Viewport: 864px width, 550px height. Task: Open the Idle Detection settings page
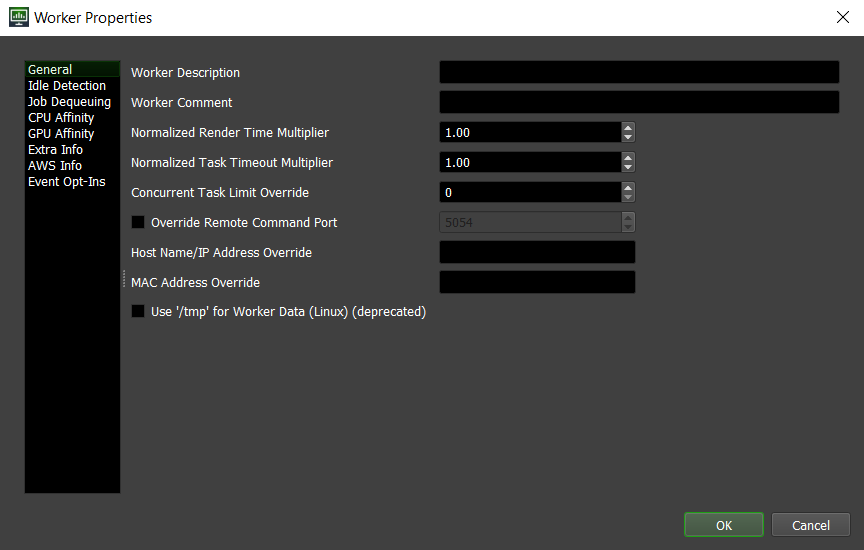pos(72,85)
